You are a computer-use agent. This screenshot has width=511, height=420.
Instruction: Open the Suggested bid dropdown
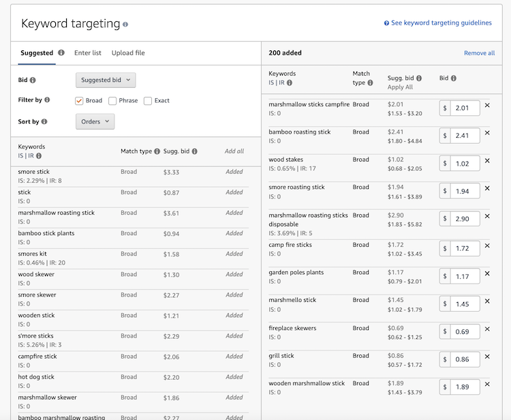pyautogui.click(x=106, y=80)
